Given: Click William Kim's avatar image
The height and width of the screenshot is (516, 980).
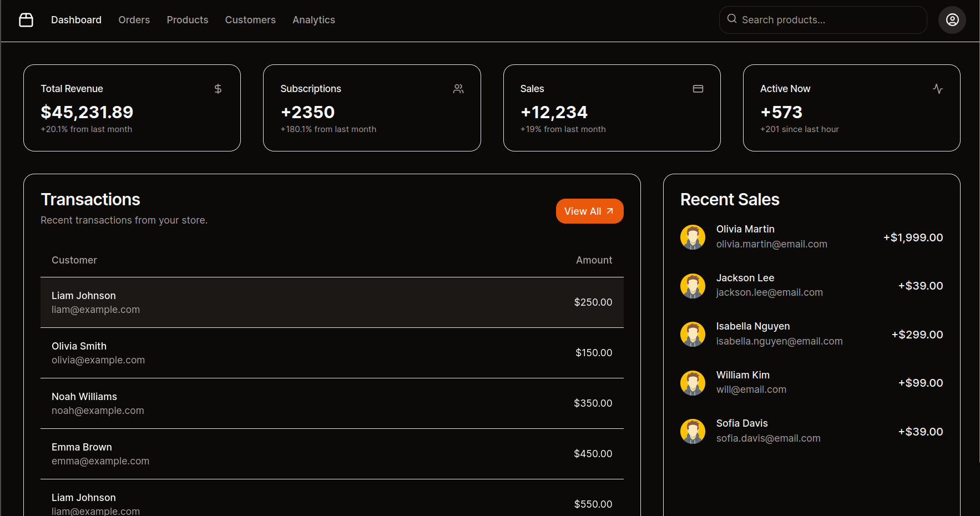Looking at the screenshot, I should [x=693, y=383].
